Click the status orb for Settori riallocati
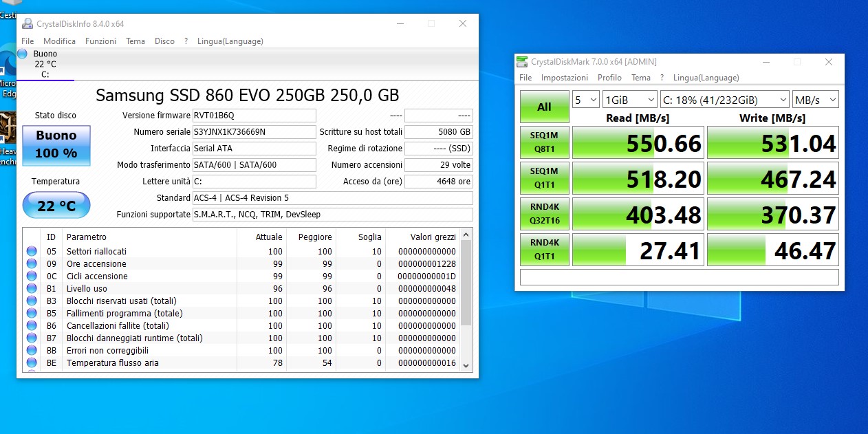Viewport: 868px width, 434px height. click(x=32, y=251)
